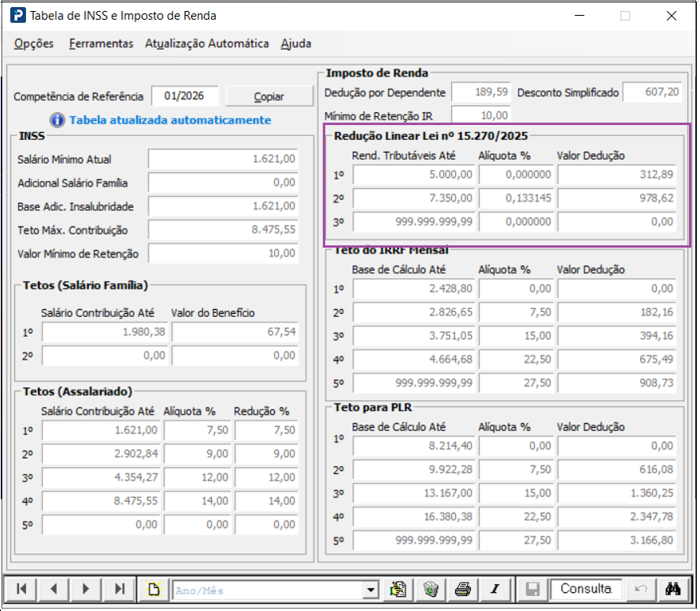Click the edit record icon next to Ano/Mês
This screenshot has width=700, height=611.
tap(397, 589)
